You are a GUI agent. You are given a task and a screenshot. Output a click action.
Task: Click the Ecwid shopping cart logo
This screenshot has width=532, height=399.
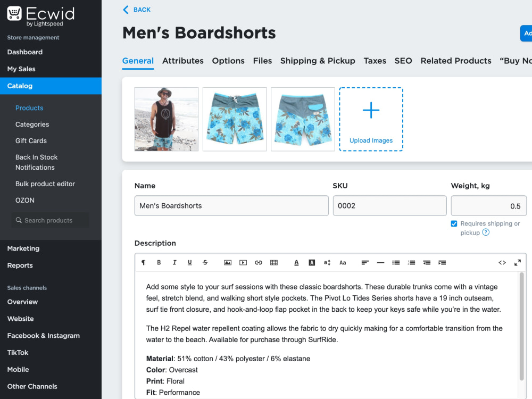click(x=14, y=14)
